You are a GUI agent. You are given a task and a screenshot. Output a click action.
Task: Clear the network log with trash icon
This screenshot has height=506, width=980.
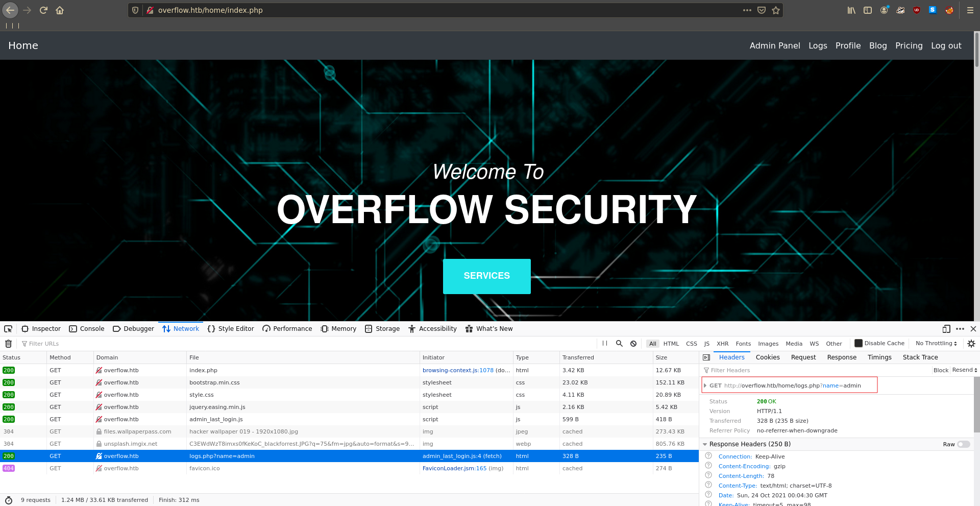pyautogui.click(x=8, y=344)
